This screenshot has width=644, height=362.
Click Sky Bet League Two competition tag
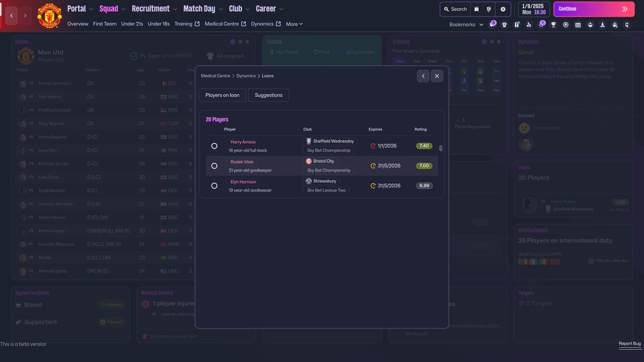pyautogui.click(x=326, y=190)
